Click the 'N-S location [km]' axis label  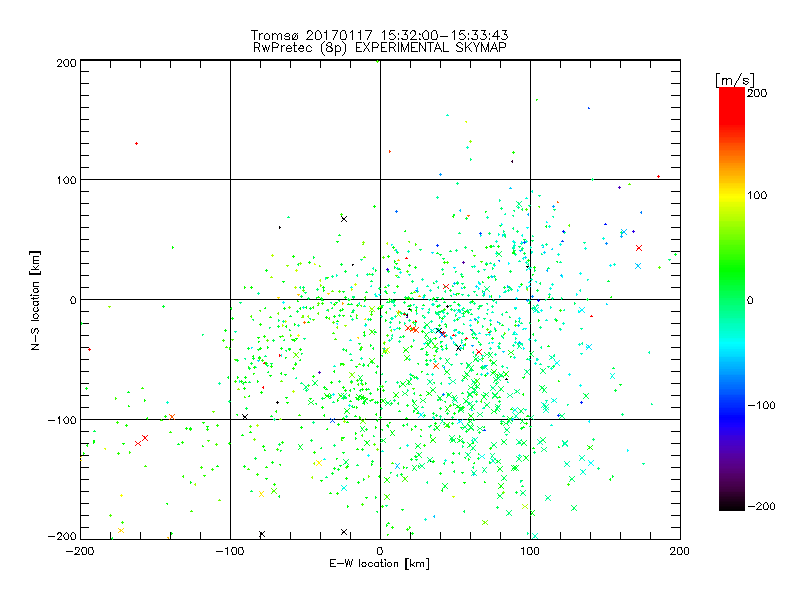35,301
